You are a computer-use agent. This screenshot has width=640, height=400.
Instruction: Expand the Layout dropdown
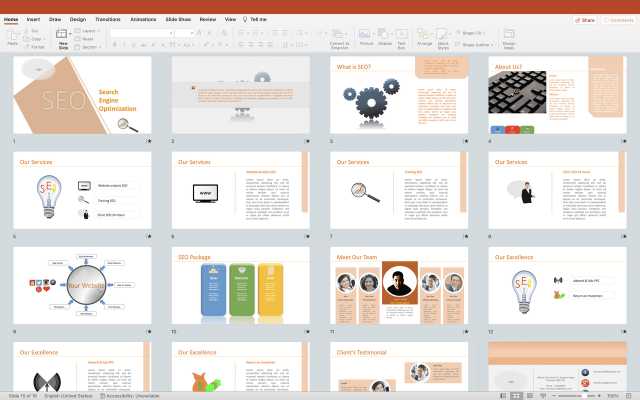pos(89,30)
